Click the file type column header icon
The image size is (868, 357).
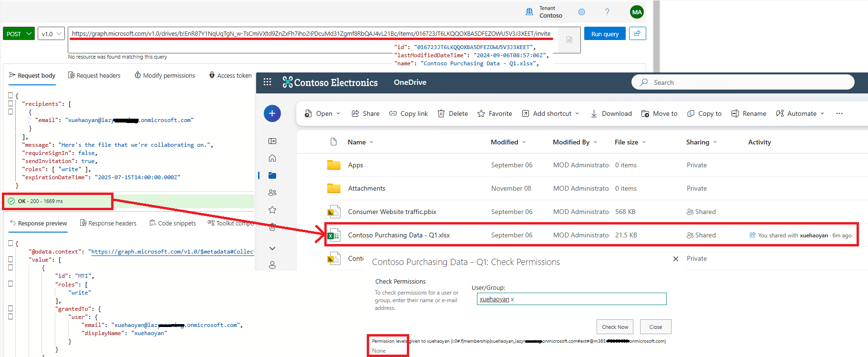pyautogui.click(x=333, y=142)
